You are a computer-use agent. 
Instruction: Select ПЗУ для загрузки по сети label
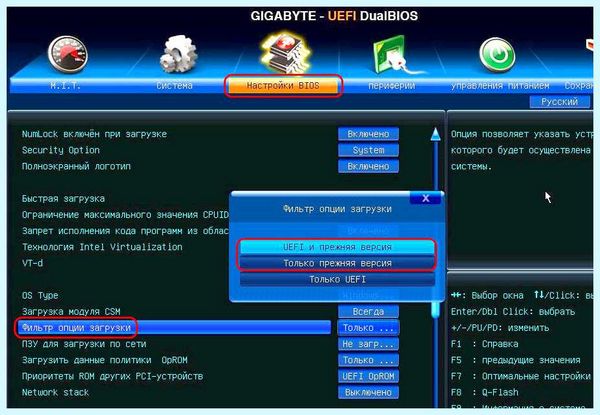pos(84,344)
